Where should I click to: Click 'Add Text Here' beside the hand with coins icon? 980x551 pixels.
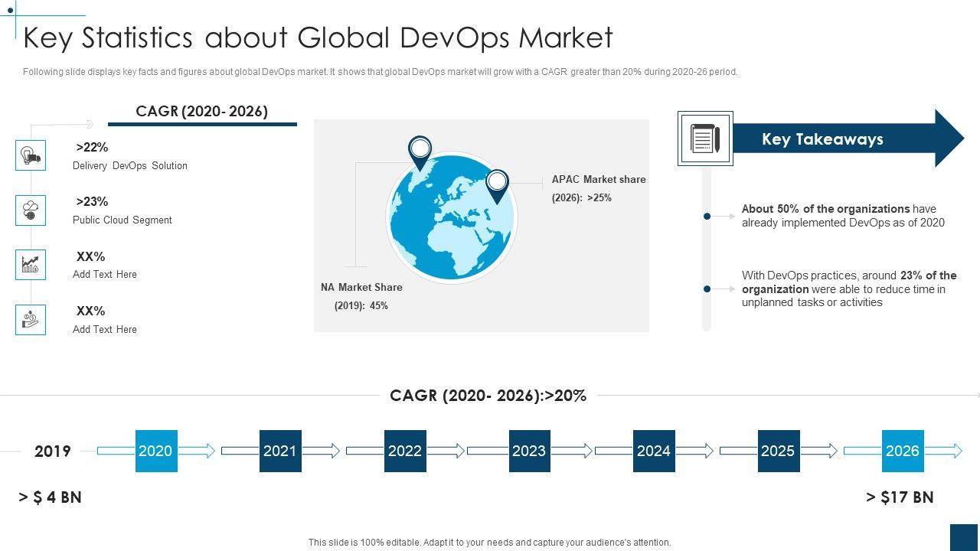[105, 330]
